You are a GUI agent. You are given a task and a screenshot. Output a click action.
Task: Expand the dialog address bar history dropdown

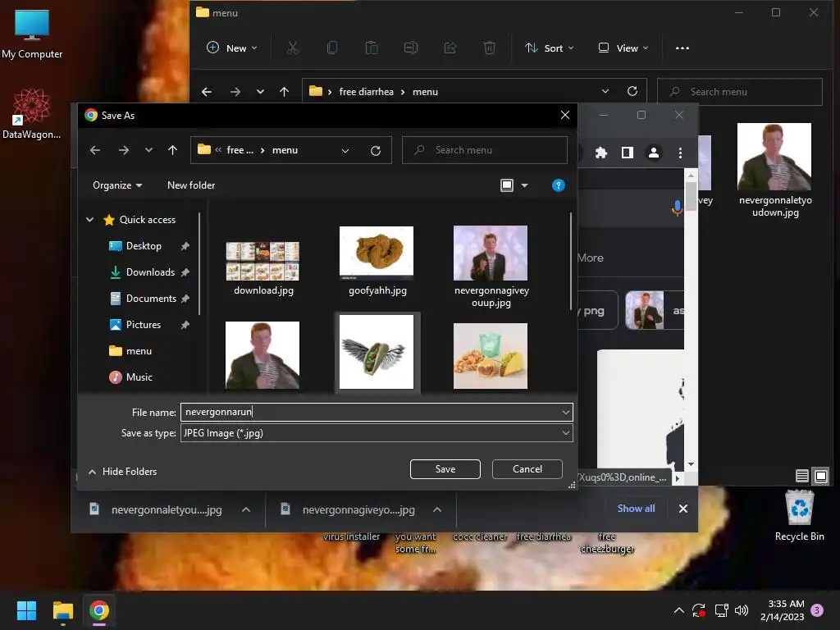click(345, 151)
